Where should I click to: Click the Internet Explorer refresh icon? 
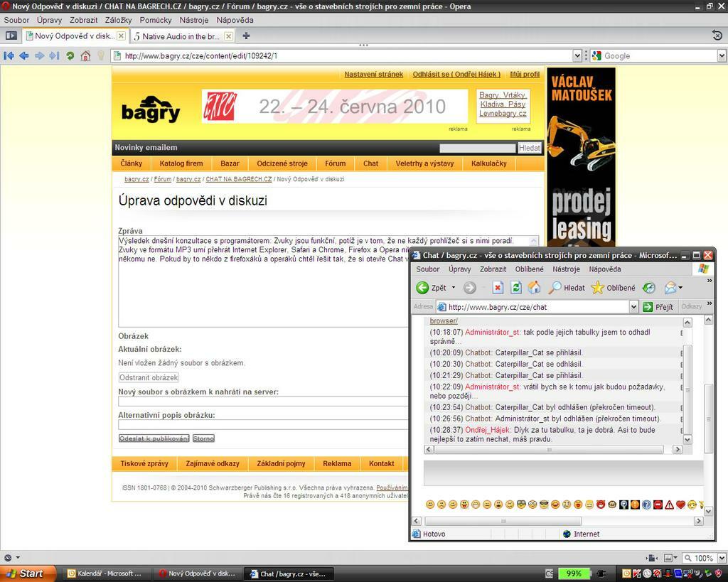[x=516, y=288]
